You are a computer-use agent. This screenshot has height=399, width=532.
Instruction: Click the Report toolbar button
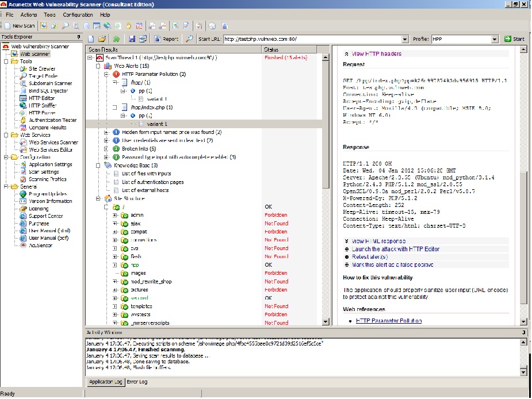[166, 39]
